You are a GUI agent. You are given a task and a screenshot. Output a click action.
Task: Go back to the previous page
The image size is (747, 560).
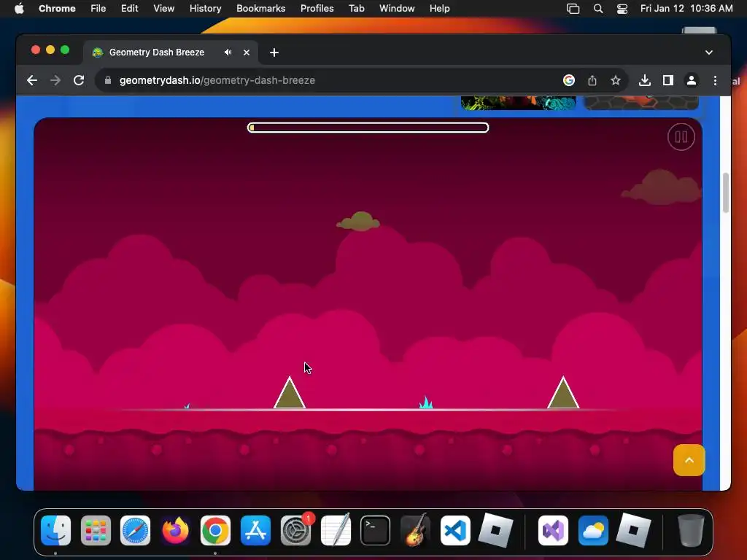click(x=32, y=80)
